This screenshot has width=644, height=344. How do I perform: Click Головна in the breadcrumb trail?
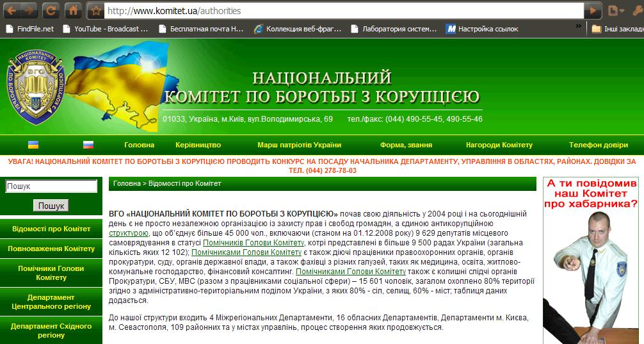tap(127, 183)
